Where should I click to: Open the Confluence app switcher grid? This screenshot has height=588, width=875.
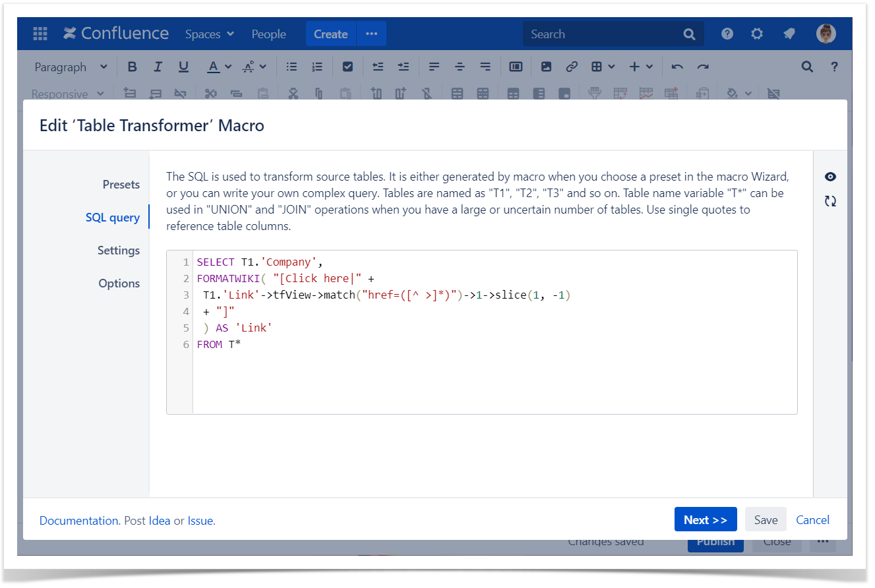[40, 34]
